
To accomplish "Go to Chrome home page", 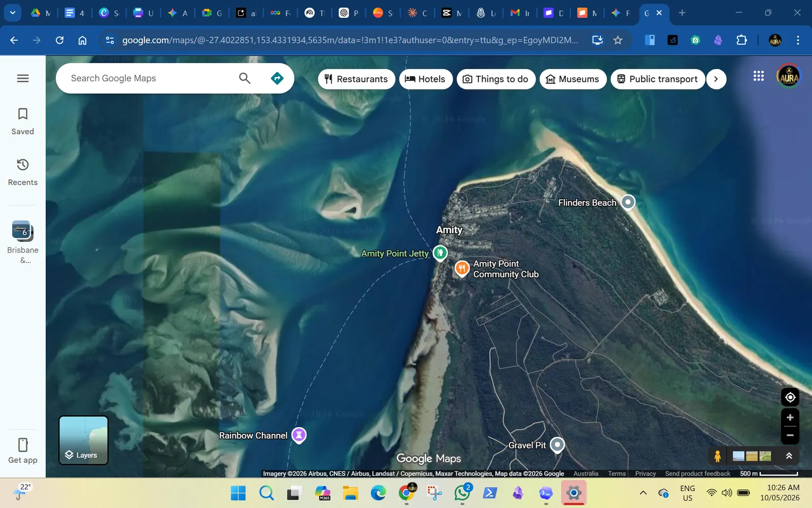I will pos(82,40).
